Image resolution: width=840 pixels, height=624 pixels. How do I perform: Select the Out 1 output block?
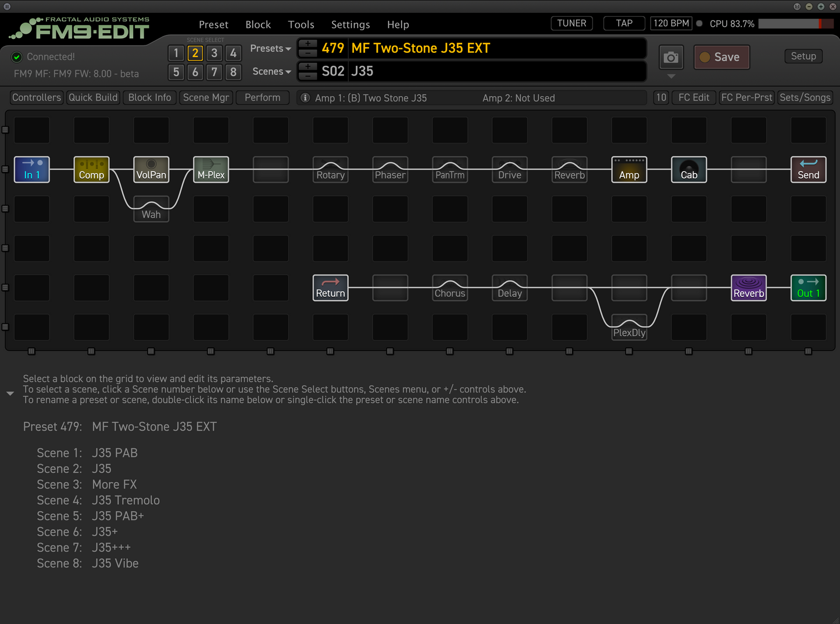(809, 288)
